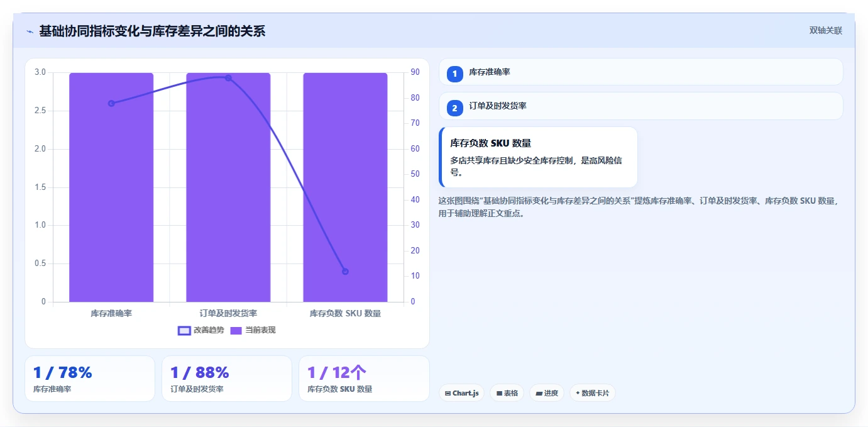Click the line point at the lowest value

(x=345, y=272)
